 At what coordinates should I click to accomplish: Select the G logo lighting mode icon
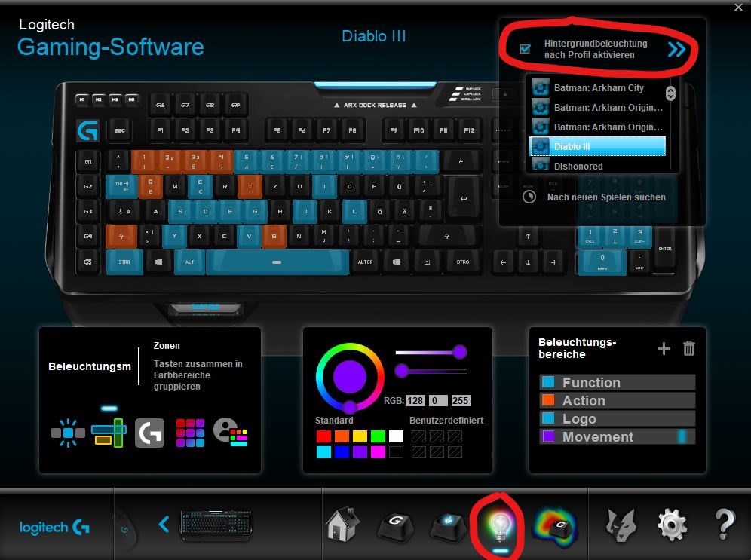click(149, 433)
